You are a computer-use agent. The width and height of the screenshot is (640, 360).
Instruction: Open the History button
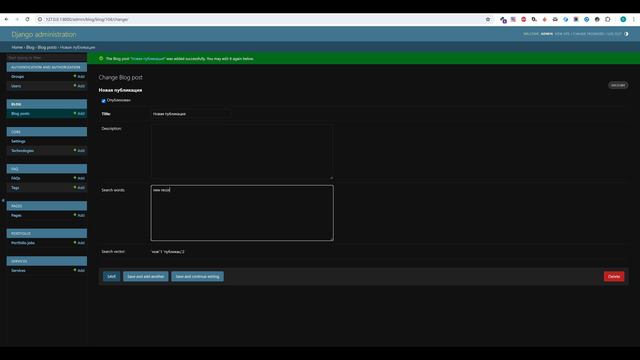click(618, 85)
